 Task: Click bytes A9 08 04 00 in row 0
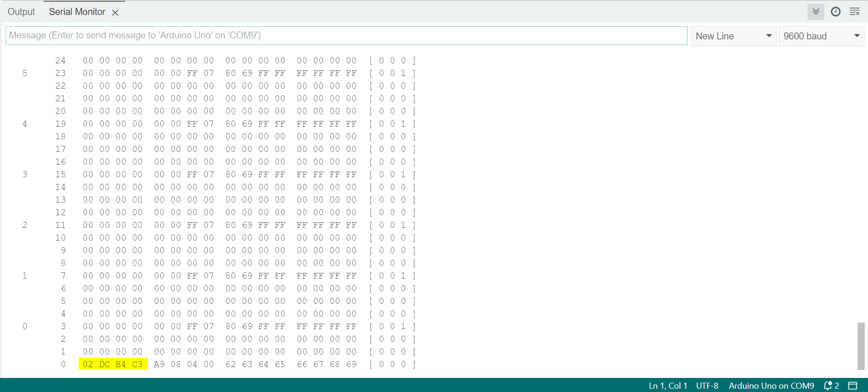click(184, 364)
